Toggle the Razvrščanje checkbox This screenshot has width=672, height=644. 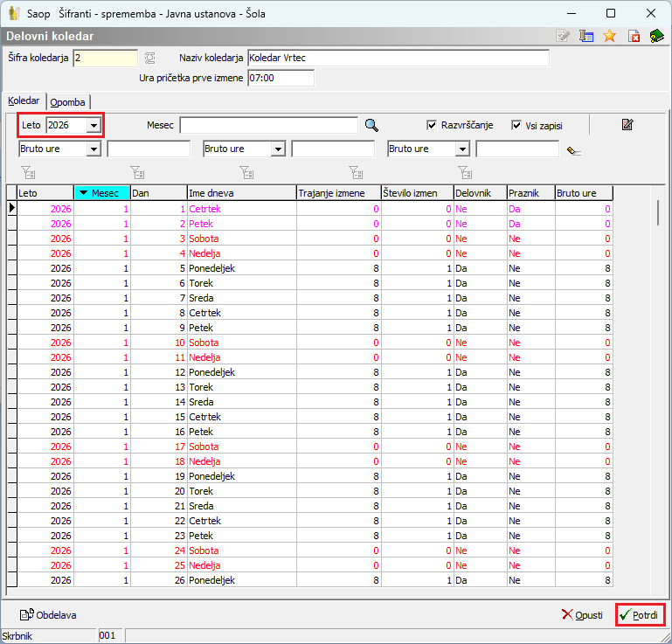pyautogui.click(x=432, y=125)
